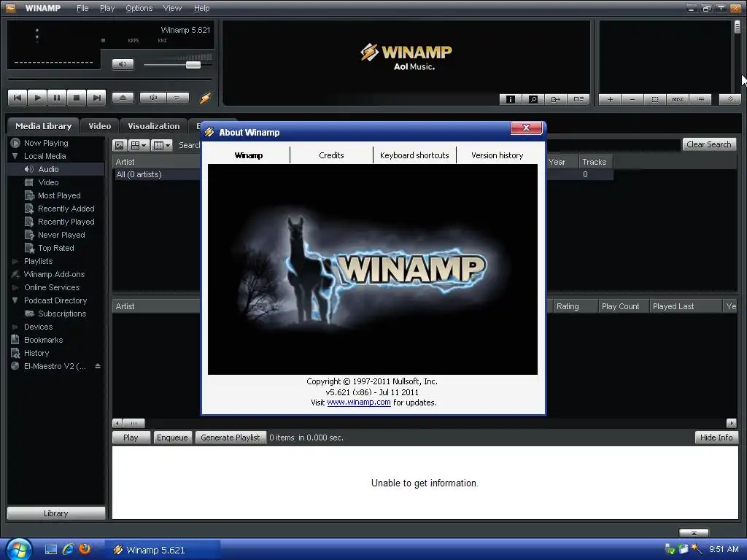747x560 pixels.
Task: Select the Audio item icon in Local Media
Action: pos(29,169)
